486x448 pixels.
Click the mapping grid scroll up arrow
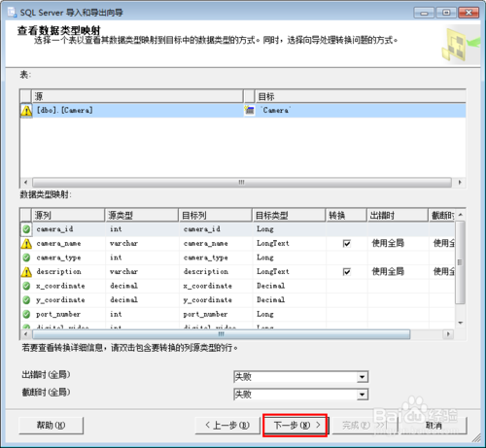click(x=461, y=215)
